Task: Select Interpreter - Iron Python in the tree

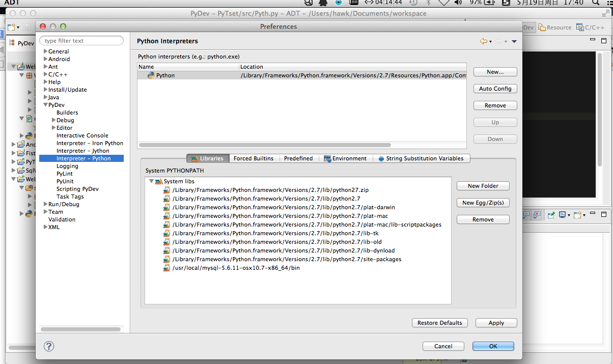Action: pyautogui.click(x=90, y=143)
